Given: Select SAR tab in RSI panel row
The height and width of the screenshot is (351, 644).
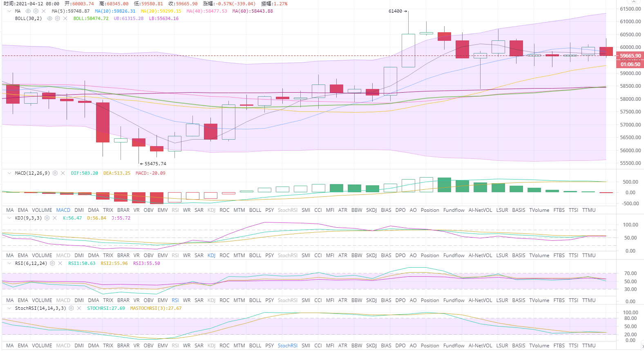Looking at the screenshot, I should (x=199, y=300).
